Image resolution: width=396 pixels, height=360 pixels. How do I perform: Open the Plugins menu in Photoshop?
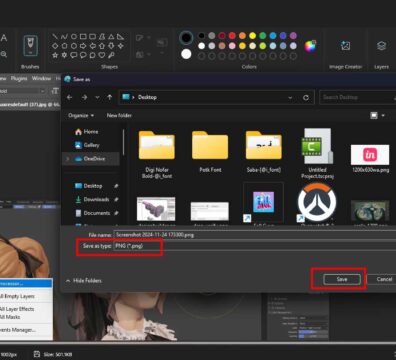pyautogui.click(x=19, y=78)
